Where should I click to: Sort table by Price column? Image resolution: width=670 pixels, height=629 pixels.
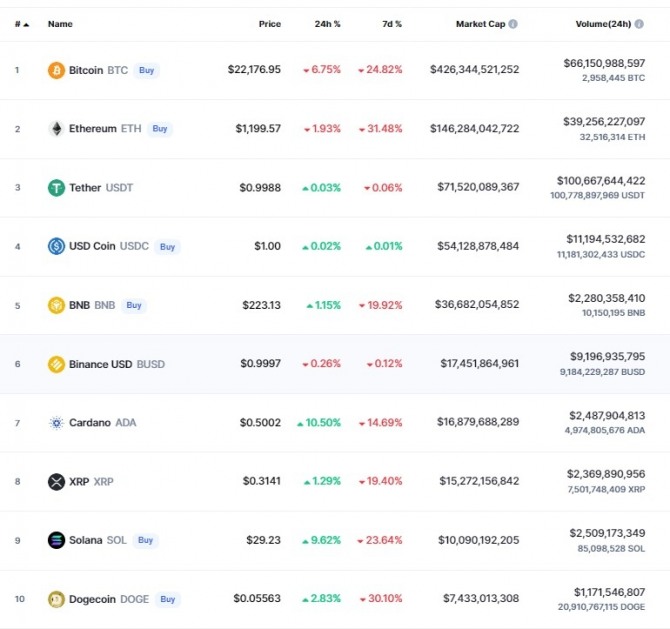coord(269,23)
